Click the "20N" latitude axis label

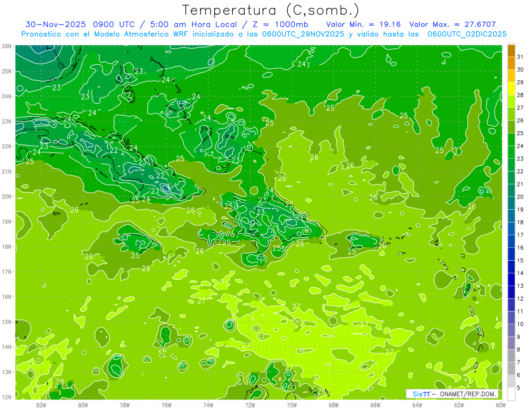7,196
